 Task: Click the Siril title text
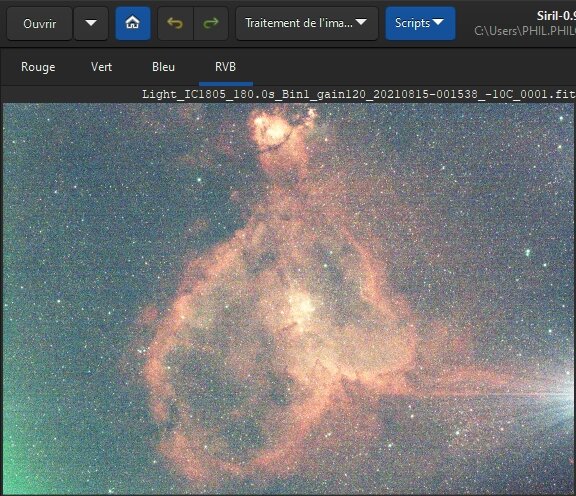click(x=556, y=16)
